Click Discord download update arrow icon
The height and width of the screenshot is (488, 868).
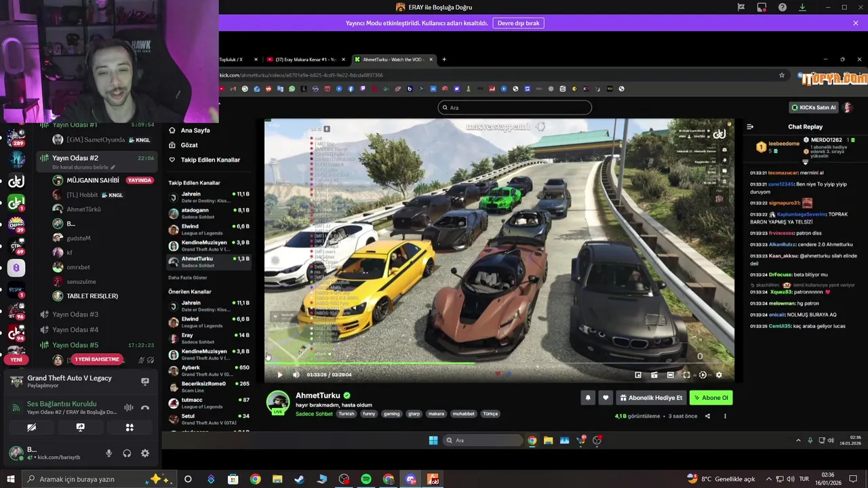click(802, 7)
